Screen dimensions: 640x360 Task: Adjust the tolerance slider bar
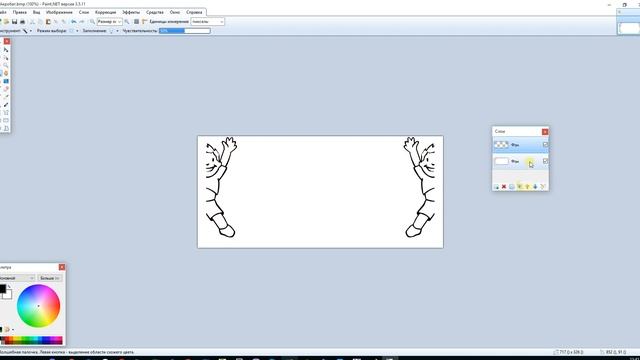[185, 31]
